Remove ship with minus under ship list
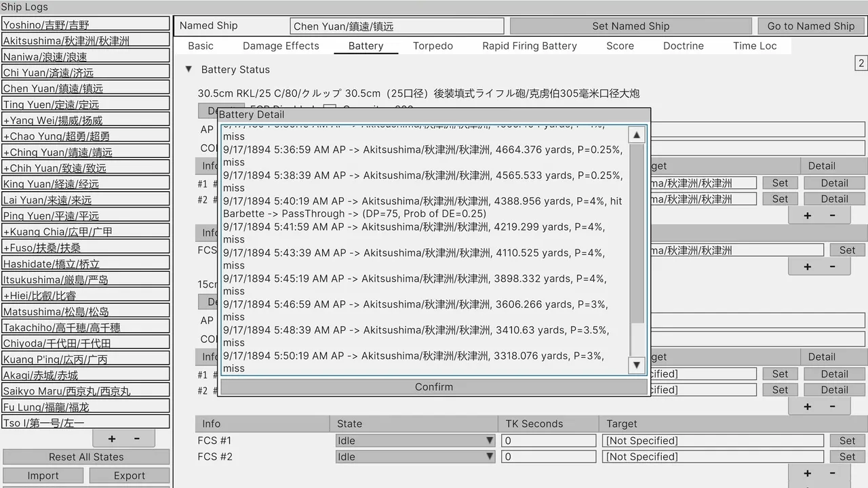The image size is (868, 488). (x=136, y=439)
